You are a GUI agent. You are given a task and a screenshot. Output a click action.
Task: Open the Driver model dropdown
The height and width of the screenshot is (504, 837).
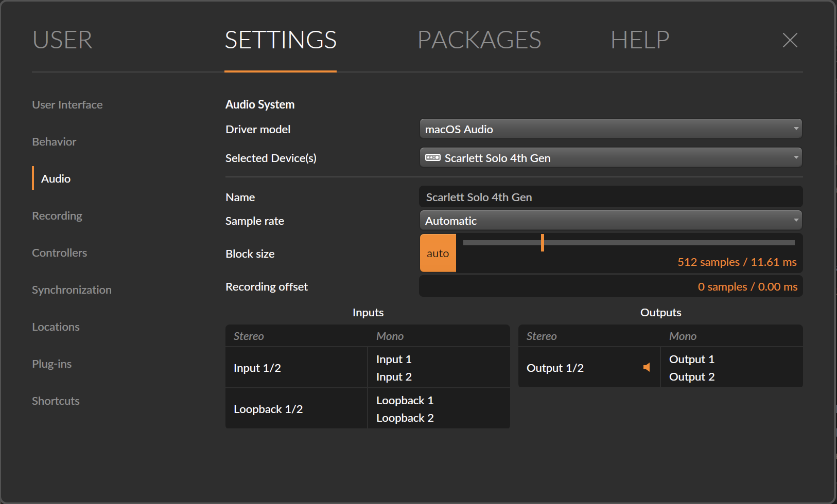pos(611,129)
